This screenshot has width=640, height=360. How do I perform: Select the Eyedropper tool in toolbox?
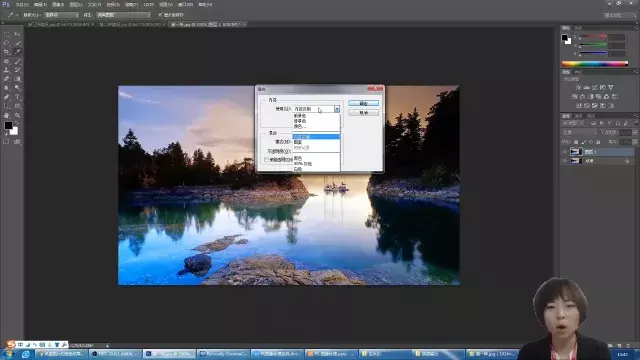click(x=17, y=52)
